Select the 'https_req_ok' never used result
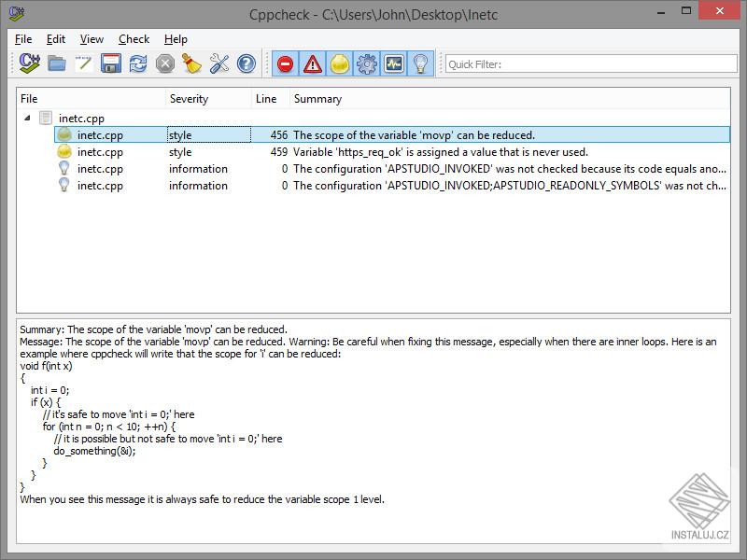The image size is (747, 560). tap(392, 152)
